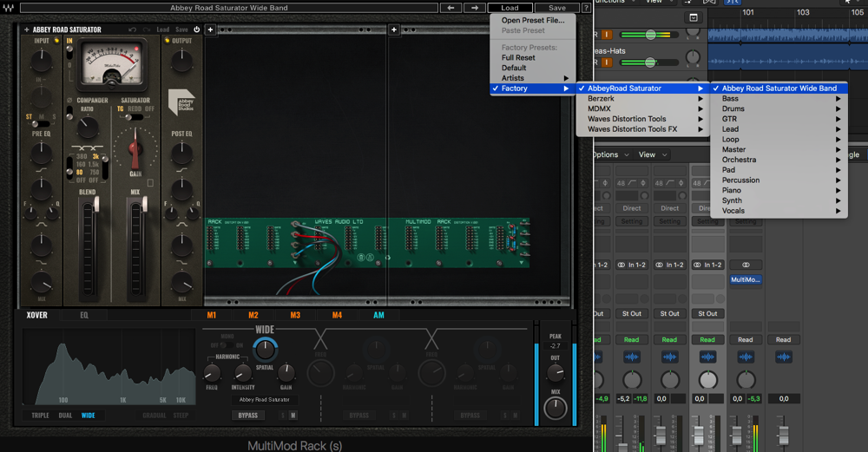Click the Save preset button
The image size is (868, 452).
[556, 8]
